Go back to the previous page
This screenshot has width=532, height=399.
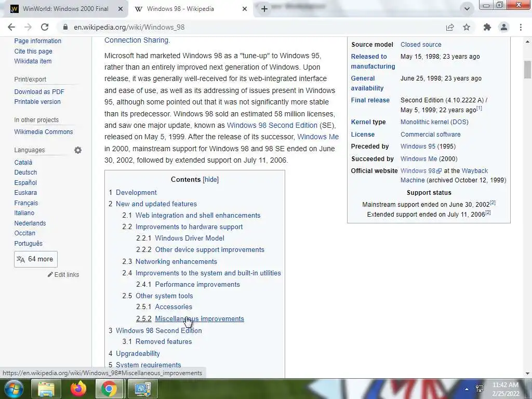coord(11,27)
